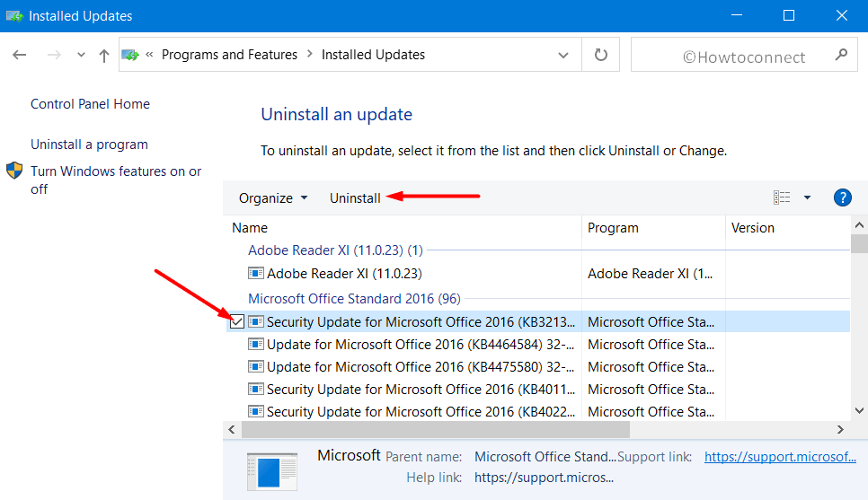Viewport: 868px width, 500px height.
Task: Open Control Panel Home link
Action: [90, 104]
